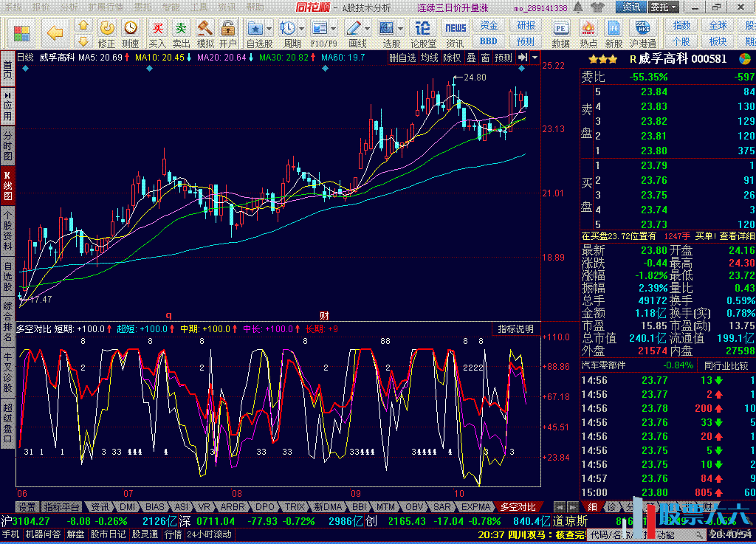Toggle 叠 overlay option on chart
The width and height of the screenshot is (756, 544).
[x=471, y=58]
